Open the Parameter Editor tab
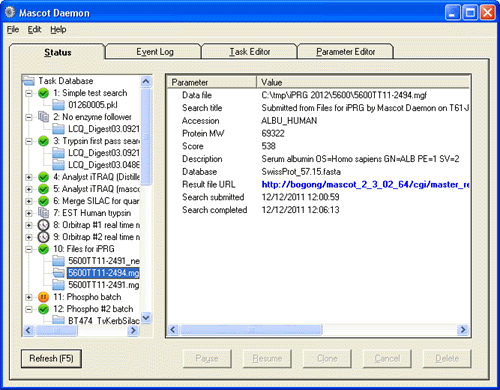 click(346, 52)
